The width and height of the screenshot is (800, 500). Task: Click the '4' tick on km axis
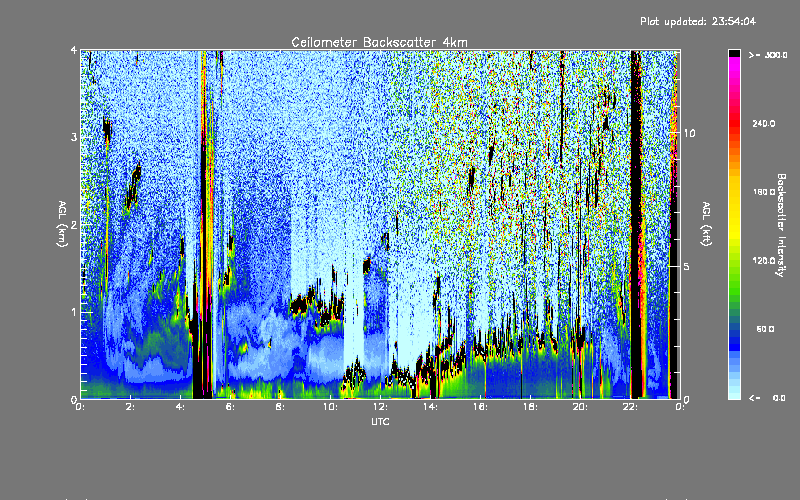[x=74, y=51]
